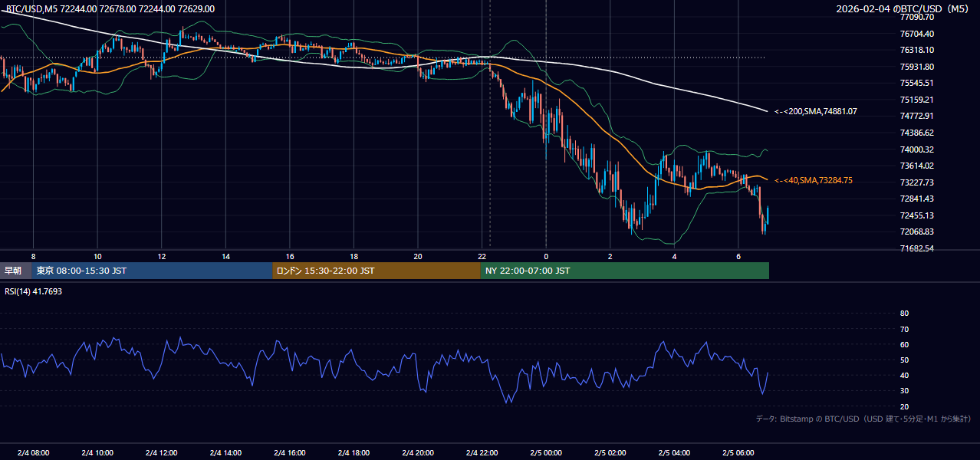Click the RSI axis level 80 label
This screenshot has width=980, height=460.
904,314
